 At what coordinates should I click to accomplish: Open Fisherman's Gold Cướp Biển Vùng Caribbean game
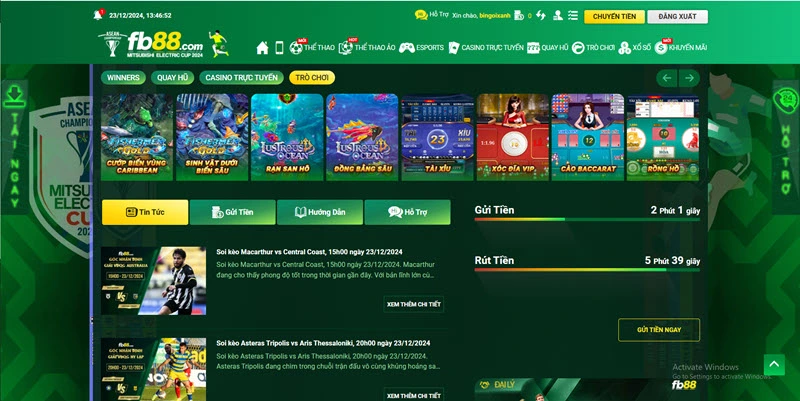click(x=137, y=137)
